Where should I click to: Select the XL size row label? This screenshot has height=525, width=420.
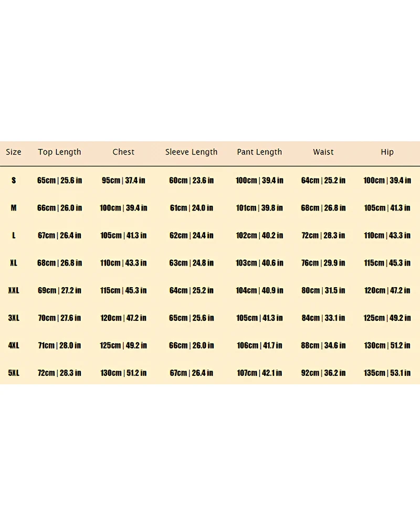(x=14, y=263)
